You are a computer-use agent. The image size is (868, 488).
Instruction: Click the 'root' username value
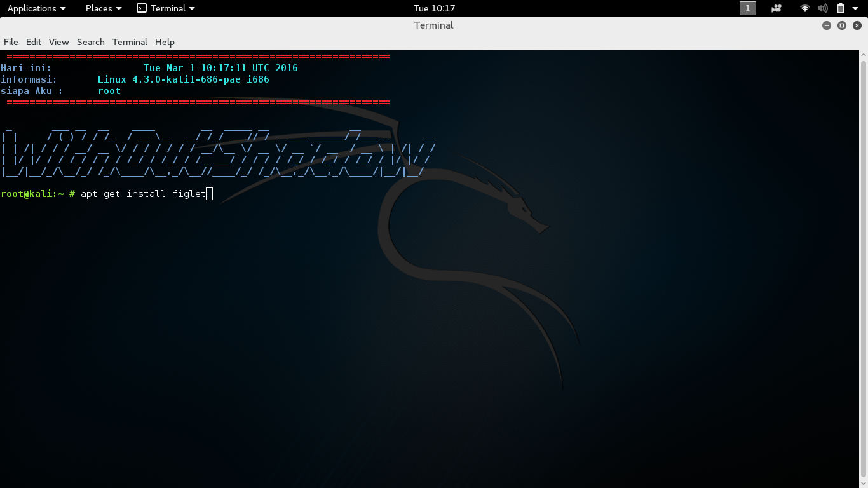(109, 91)
